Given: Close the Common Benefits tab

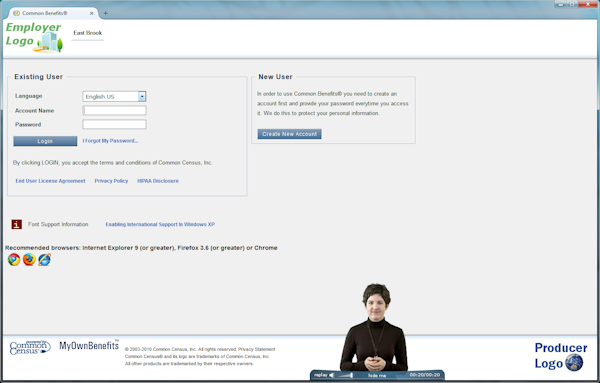Looking at the screenshot, I should pyautogui.click(x=91, y=13).
